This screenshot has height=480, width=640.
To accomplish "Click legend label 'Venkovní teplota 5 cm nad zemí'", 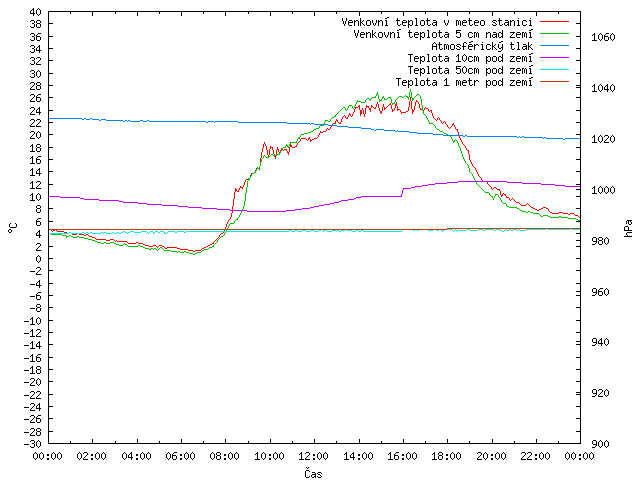I will point(443,34).
